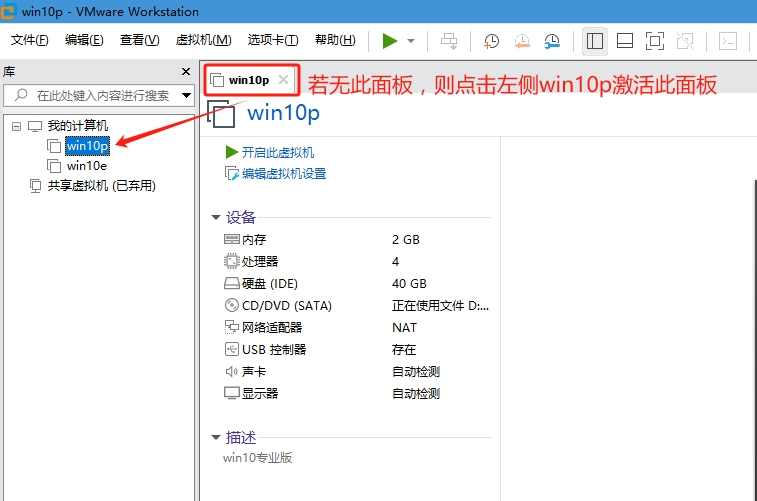
Task: Toggle the thumbnail bar view icon
Action: pos(625,41)
